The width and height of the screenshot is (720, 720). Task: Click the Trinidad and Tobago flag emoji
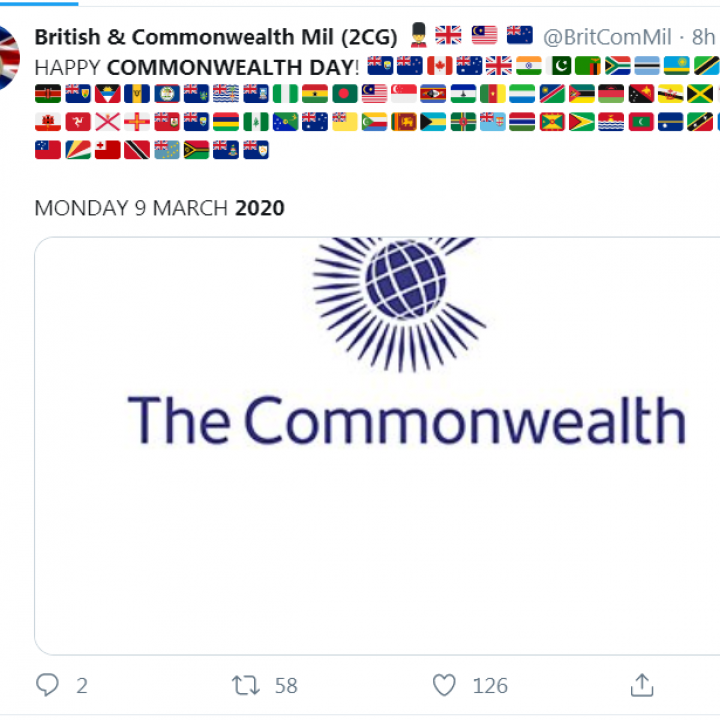coord(137,150)
